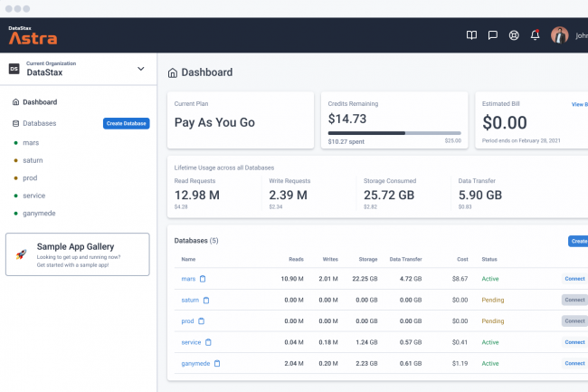Select Dashboard in the sidebar
The height and width of the screenshot is (392, 588).
point(40,102)
